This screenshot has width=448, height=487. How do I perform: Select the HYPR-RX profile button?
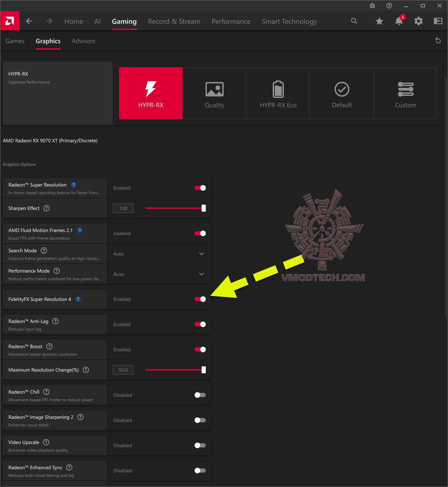pyautogui.click(x=151, y=93)
